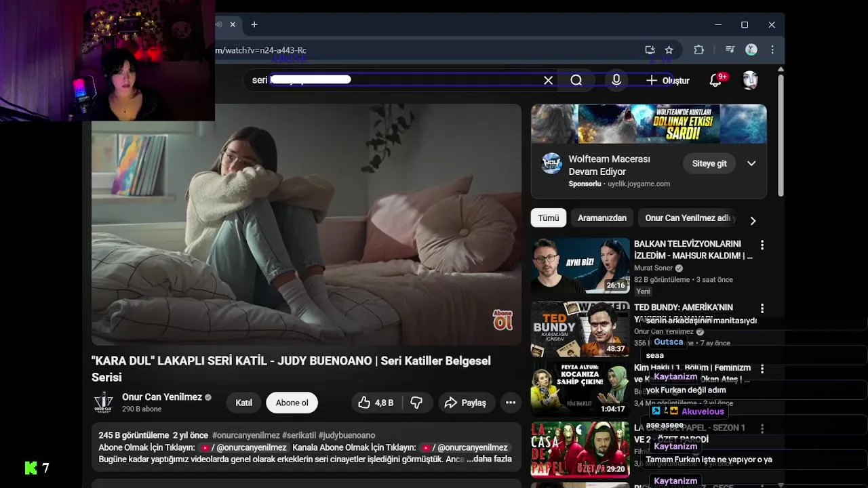Click the #onurcanyenilmez hashtag
The height and width of the screenshot is (488, 868).
click(246, 435)
